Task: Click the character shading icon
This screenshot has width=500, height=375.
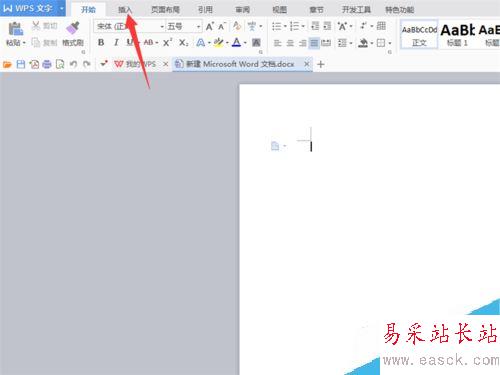Action: click(x=256, y=42)
